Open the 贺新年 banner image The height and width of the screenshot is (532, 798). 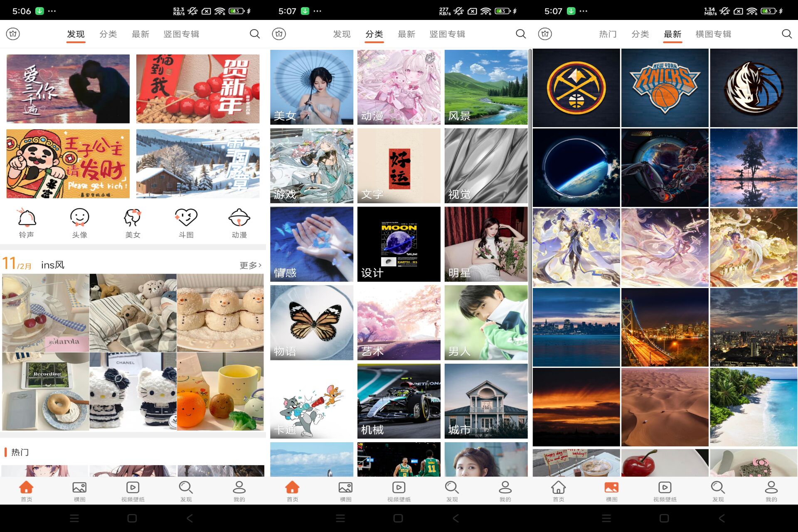[198, 89]
